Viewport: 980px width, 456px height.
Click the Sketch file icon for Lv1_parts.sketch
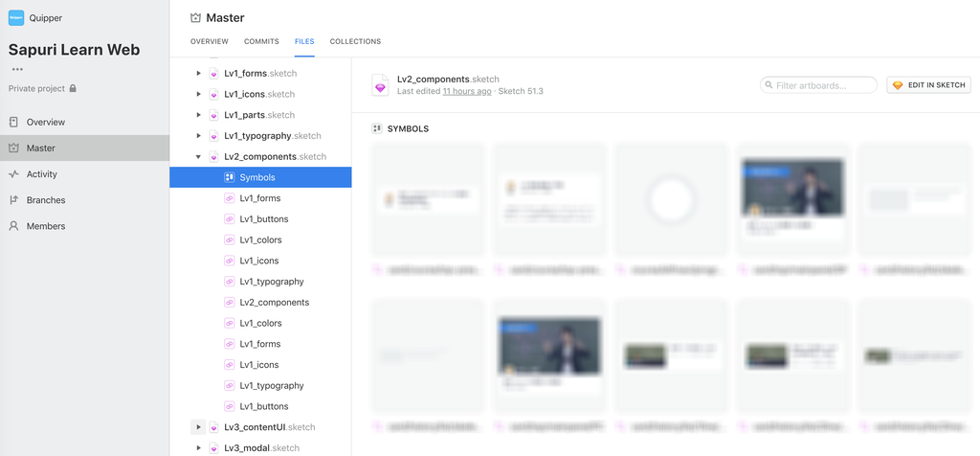(x=213, y=115)
